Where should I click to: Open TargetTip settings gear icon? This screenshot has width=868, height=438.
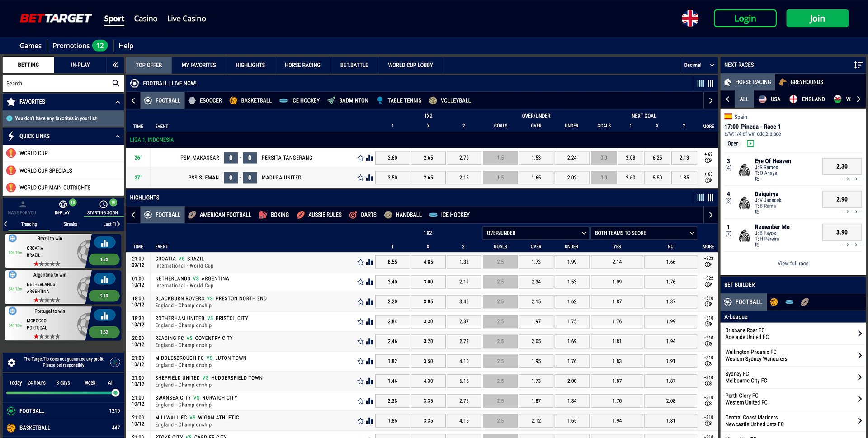click(12, 363)
